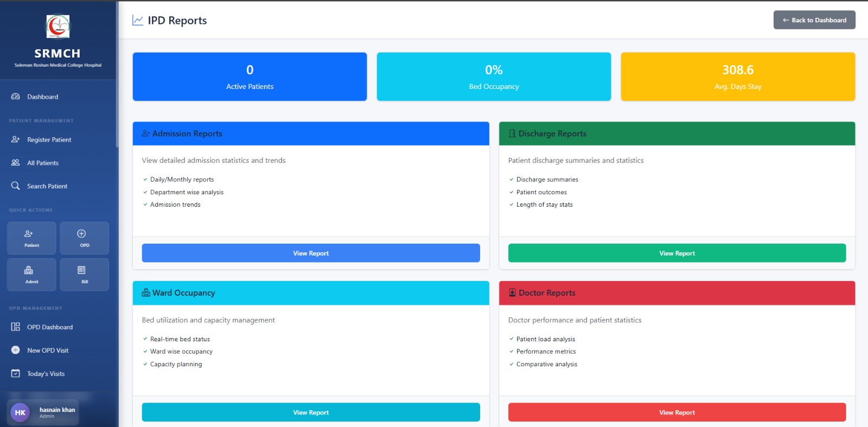This screenshot has height=427, width=868.
Task: Open hasnain khan Admin profile
Action: [43, 412]
